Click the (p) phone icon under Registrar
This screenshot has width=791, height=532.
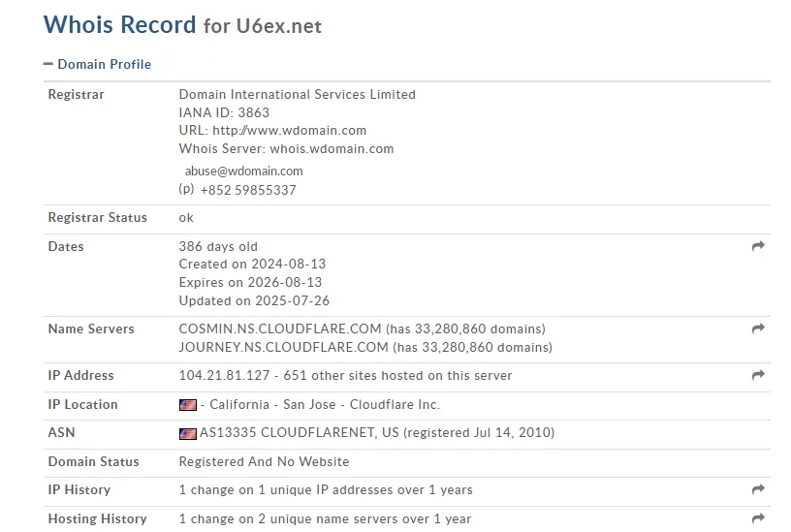186,190
